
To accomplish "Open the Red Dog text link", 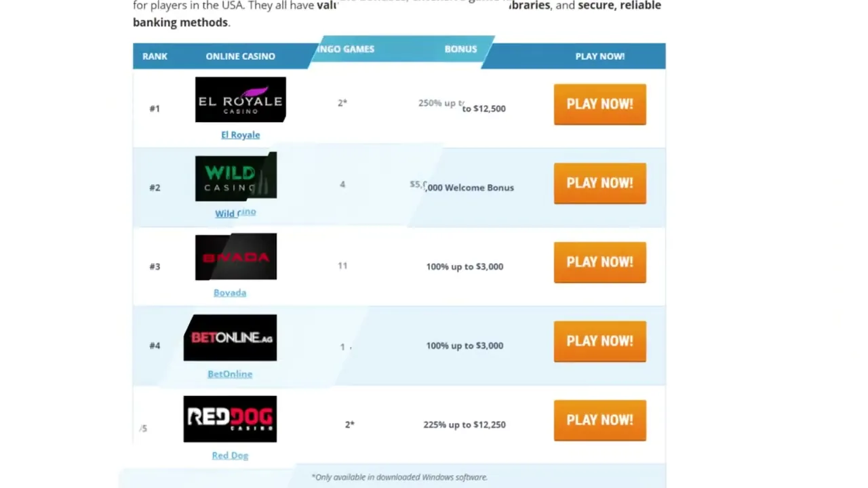I will [230, 455].
